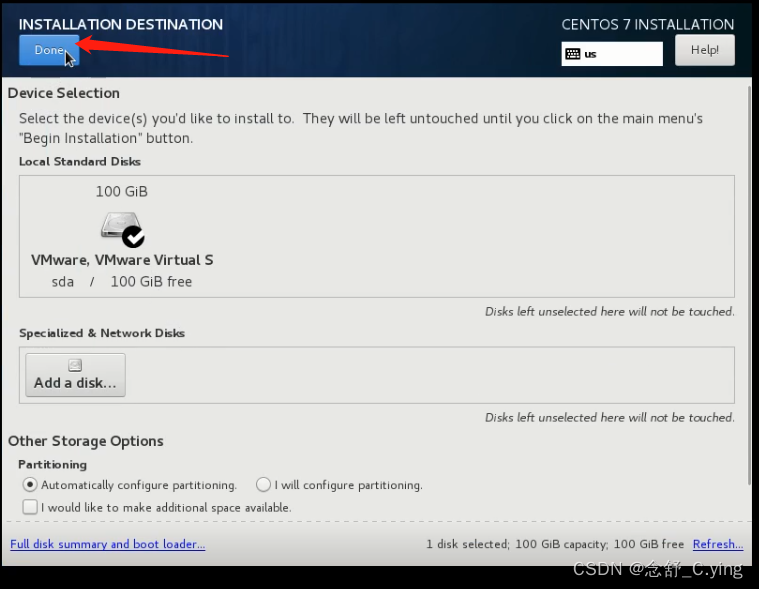Screen dimensions: 759x589
Task: Click the 'Other Storage Options' heading
Action: point(86,441)
